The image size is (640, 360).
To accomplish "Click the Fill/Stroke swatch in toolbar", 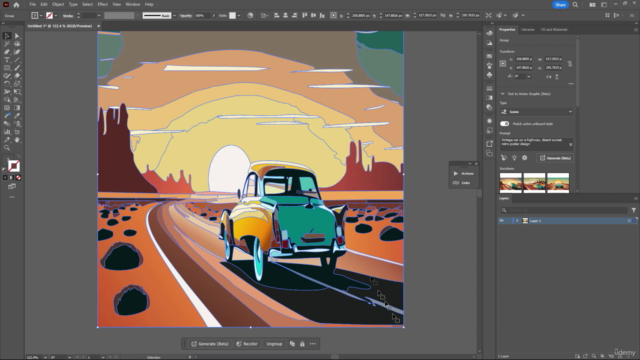I will pyautogui.click(x=13, y=166).
